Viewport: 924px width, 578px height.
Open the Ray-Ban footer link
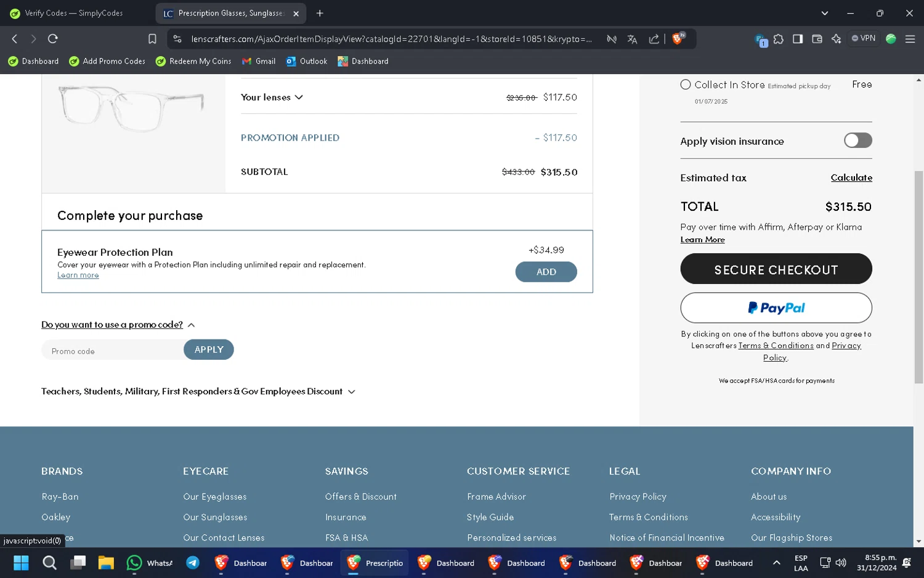pos(60,497)
